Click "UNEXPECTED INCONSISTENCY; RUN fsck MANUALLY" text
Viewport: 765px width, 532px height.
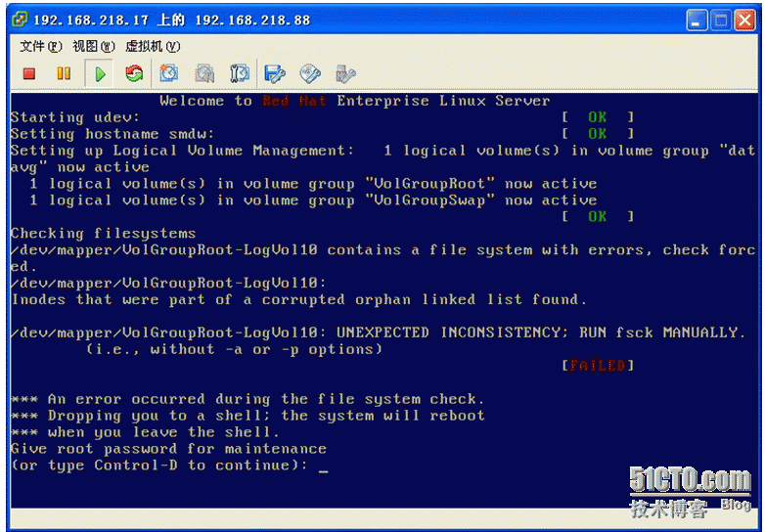541,332
